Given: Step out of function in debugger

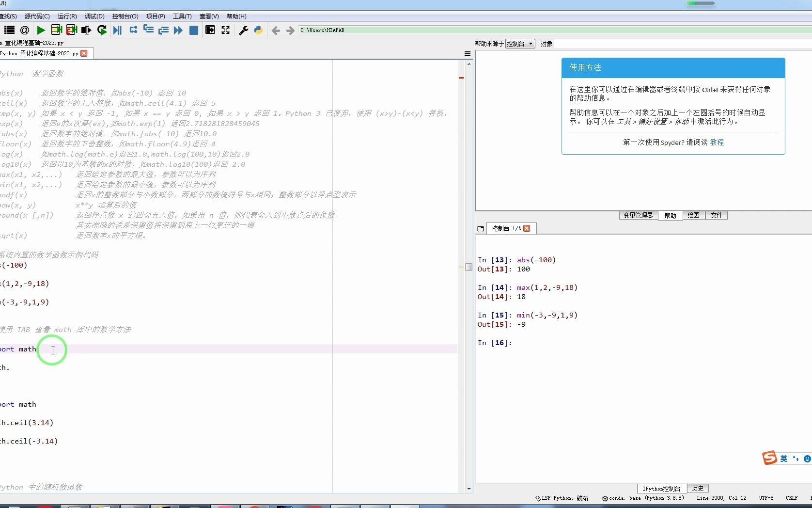Looking at the screenshot, I should [x=163, y=30].
